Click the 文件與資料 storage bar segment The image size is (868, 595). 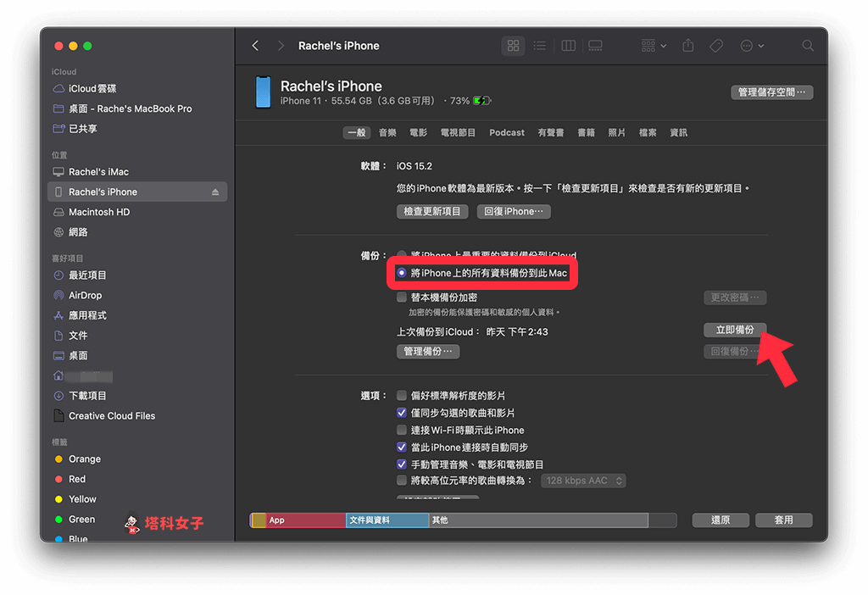(x=387, y=520)
